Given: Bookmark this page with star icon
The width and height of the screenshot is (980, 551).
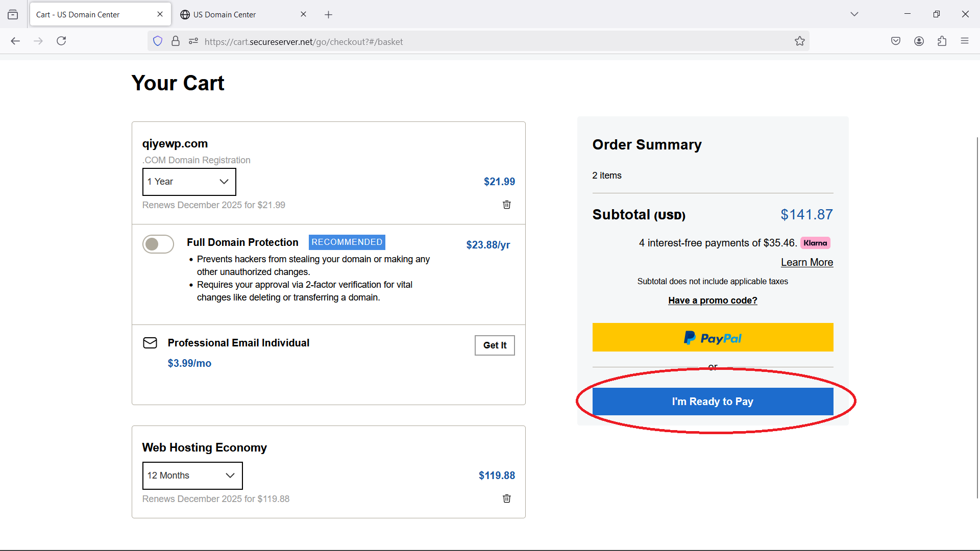Looking at the screenshot, I should coord(799,41).
